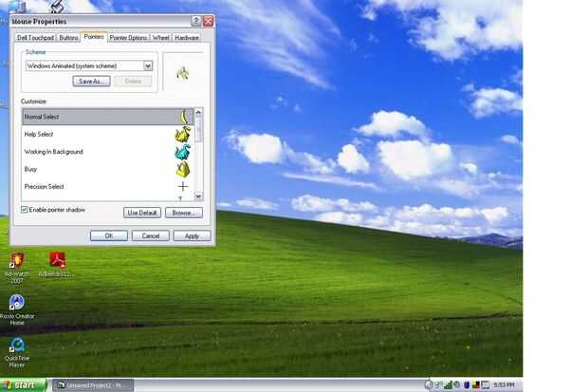
Task: Click the Use Default button
Action: click(142, 213)
